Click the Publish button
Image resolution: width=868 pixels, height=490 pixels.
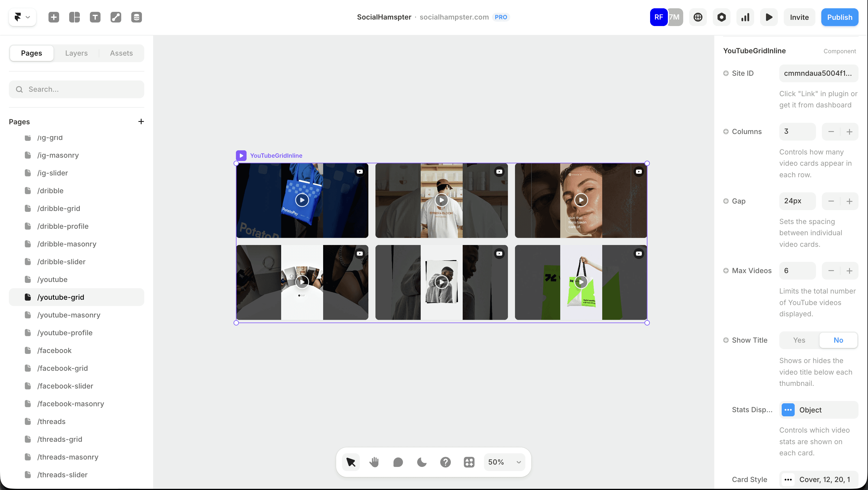pyautogui.click(x=839, y=17)
